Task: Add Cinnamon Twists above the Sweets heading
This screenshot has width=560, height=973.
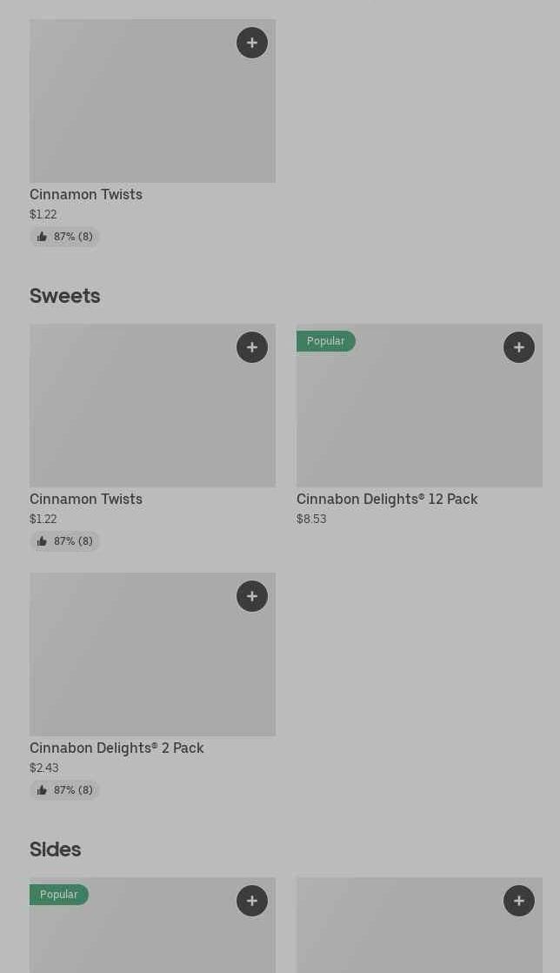Action: click(x=252, y=43)
